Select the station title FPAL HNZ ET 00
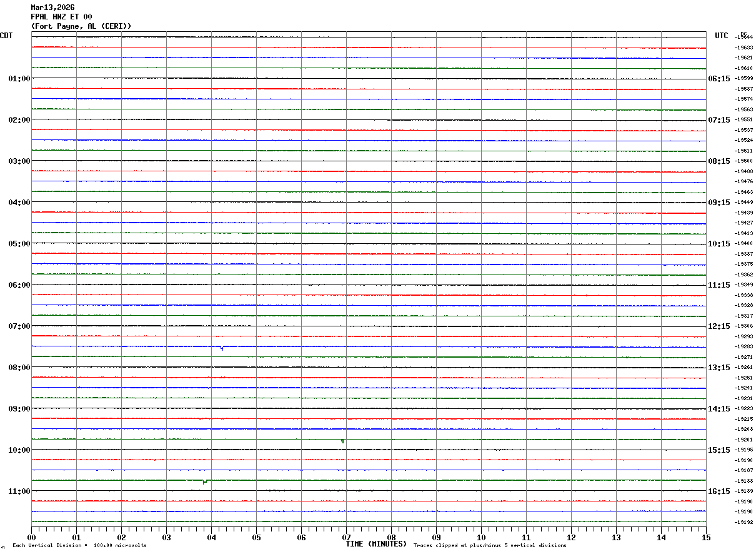756x554 pixels. 61,17
